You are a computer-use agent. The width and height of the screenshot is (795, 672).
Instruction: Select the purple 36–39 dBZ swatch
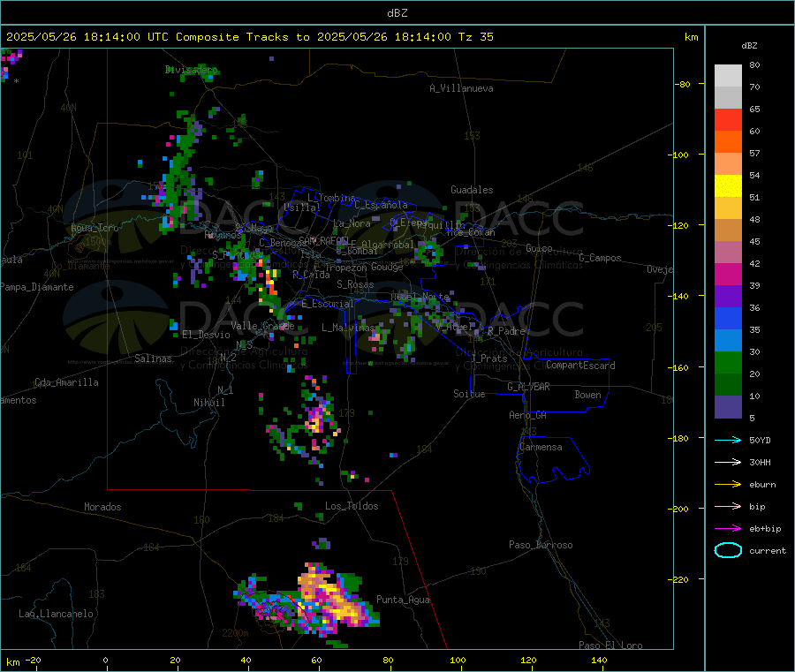tap(728, 297)
